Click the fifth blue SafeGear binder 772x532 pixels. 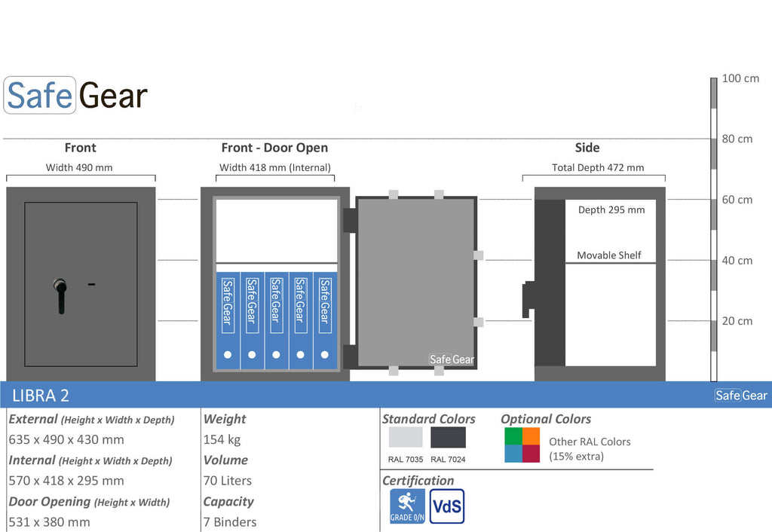(x=325, y=320)
